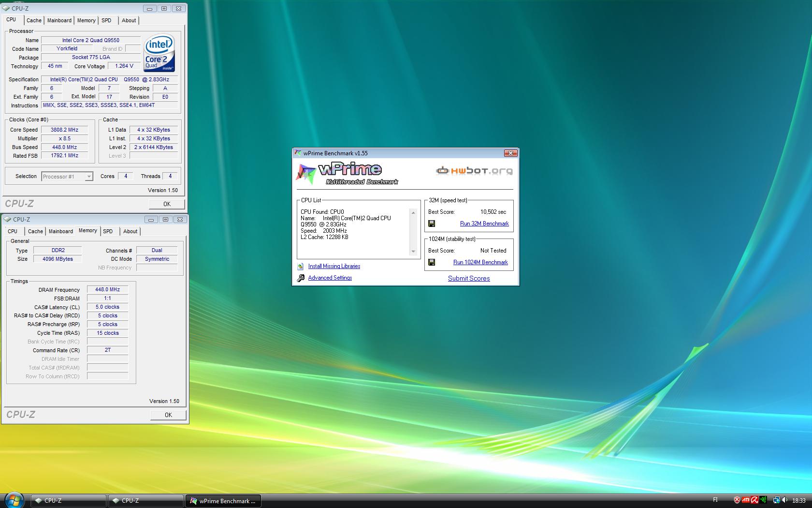Click the Rated FSB value 1792.1 MHz

pos(64,156)
